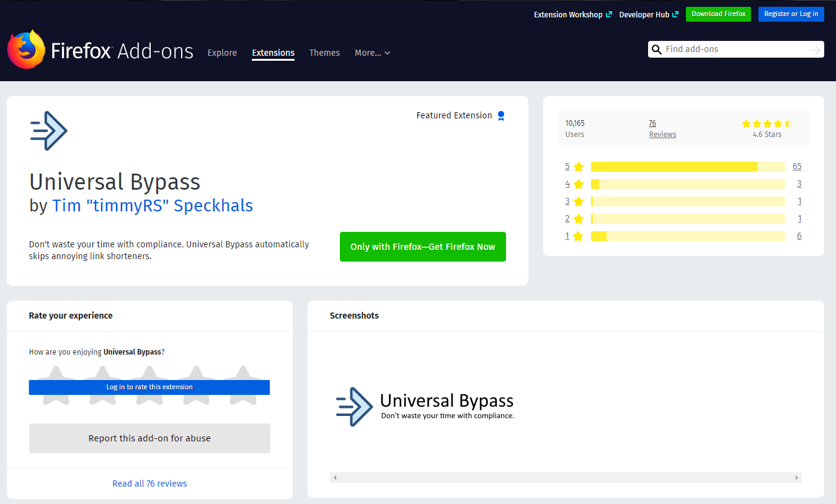The image size is (836, 504).
Task: Click the fifth rating star under Rate your experience
Action: click(243, 386)
